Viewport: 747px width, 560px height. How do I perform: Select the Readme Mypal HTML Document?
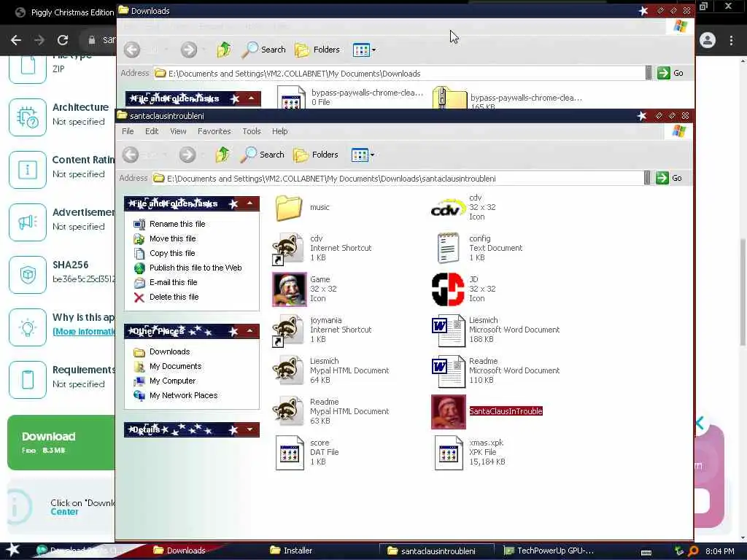(x=288, y=411)
